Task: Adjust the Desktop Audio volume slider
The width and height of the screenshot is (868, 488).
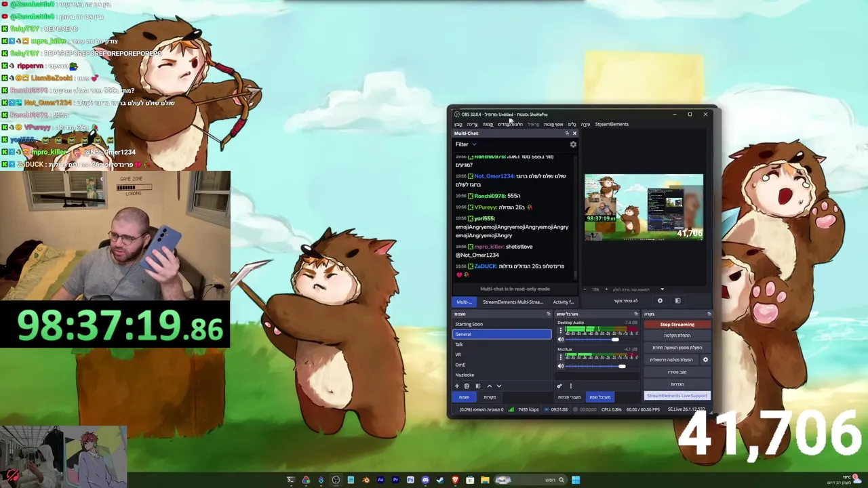Action: pyautogui.click(x=601, y=340)
